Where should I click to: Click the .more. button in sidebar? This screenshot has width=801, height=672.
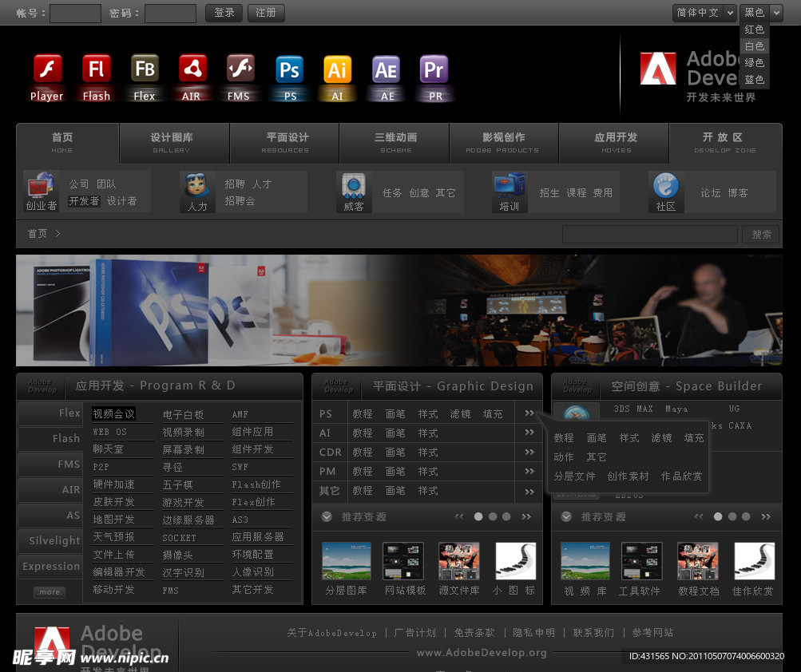[x=50, y=592]
